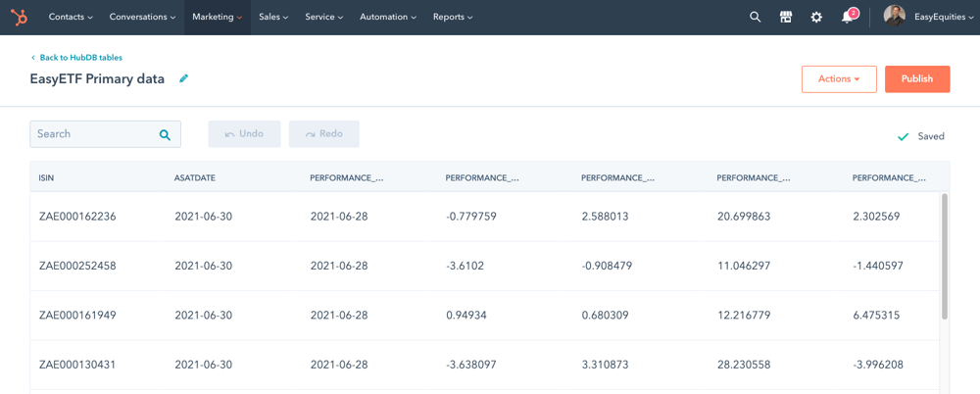This screenshot has height=394, width=980.
Task: Click the table's vertical scrollbar
Action: 945,255
